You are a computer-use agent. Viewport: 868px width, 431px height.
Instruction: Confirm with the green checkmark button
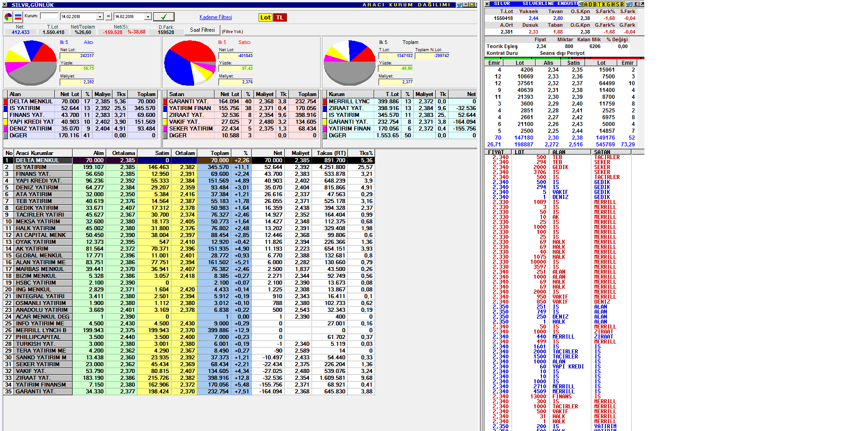click(164, 17)
